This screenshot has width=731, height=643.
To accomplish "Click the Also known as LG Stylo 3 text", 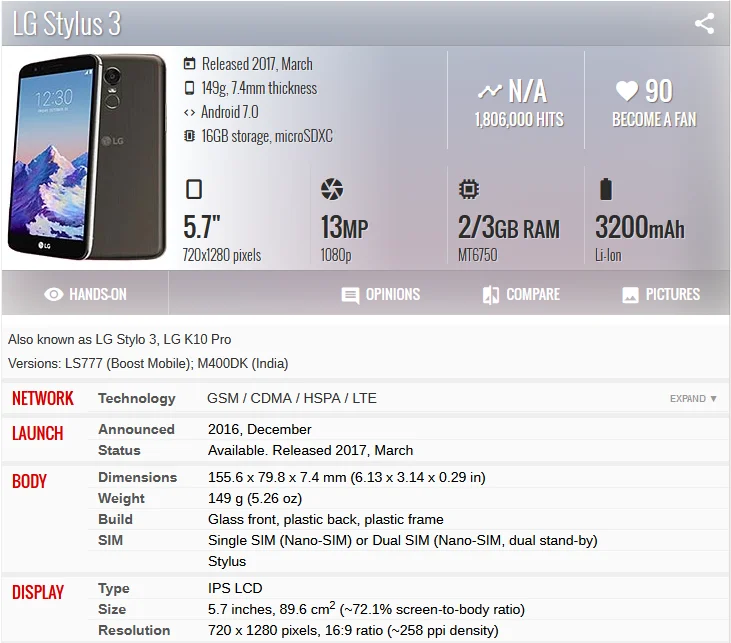I will (119, 339).
